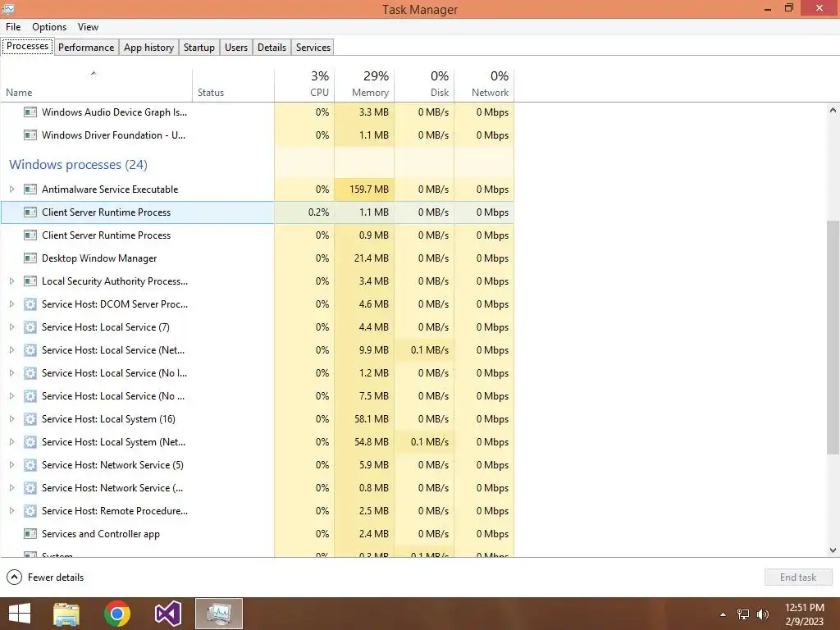Screen dimensions: 840x630
Task: Expand Local Security Authority Process row
Action: (x=11, y=281)
